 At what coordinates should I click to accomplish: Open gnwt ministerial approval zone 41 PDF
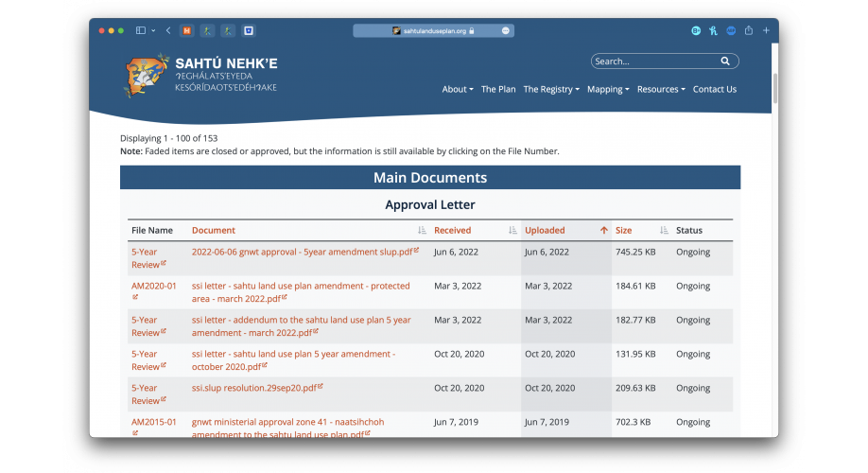coord(287,428)
